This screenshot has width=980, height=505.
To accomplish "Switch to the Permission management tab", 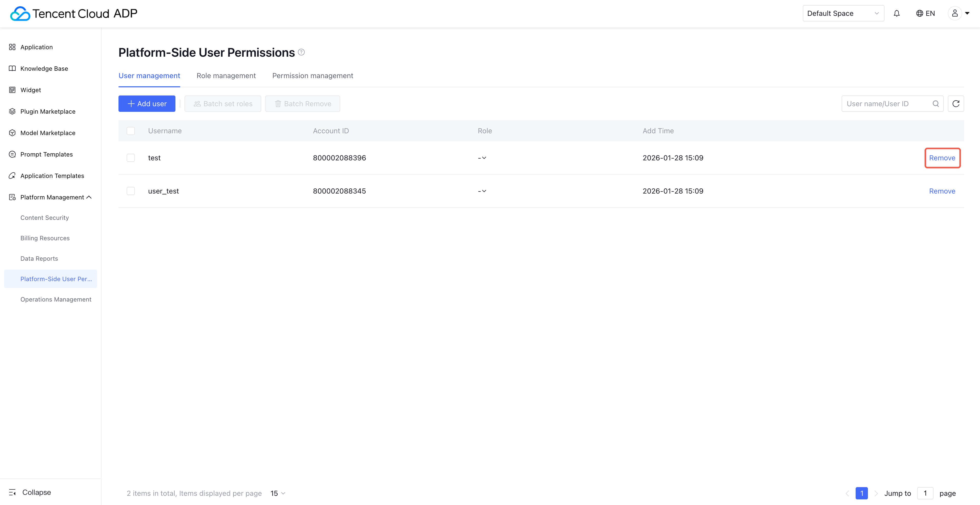I will (312, 76).
